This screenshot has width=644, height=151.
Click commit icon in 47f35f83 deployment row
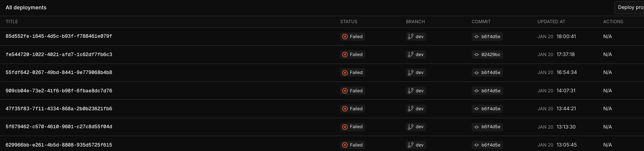476,109
